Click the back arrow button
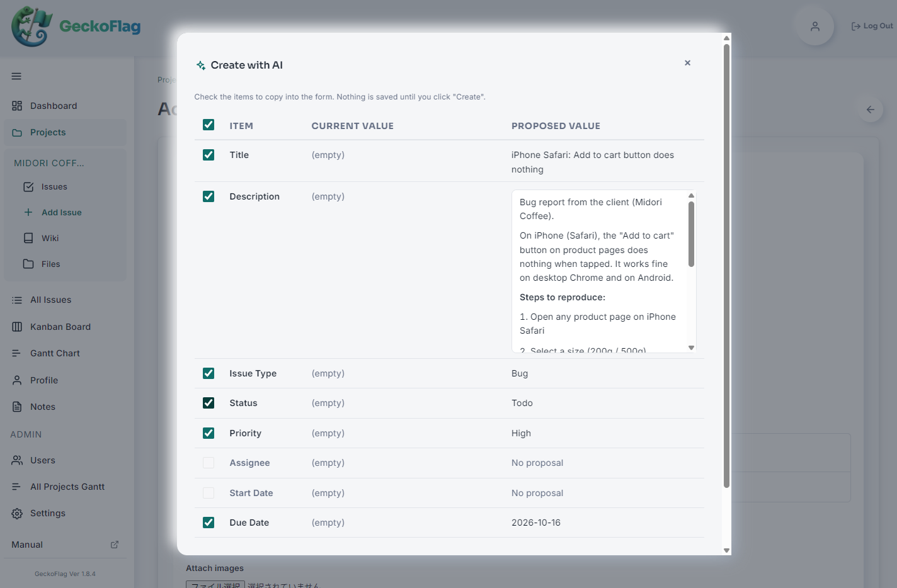 coord(870,110)
